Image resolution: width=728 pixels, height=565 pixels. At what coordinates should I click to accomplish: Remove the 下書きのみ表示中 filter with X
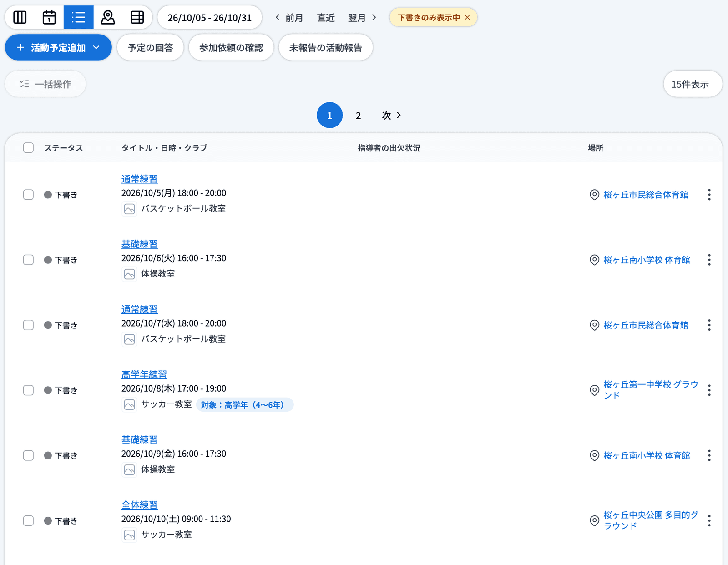(x=467, y=17)
